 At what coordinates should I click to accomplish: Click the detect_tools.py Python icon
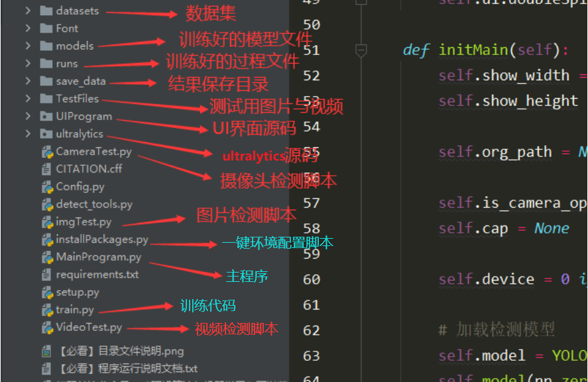click(46, 204)
